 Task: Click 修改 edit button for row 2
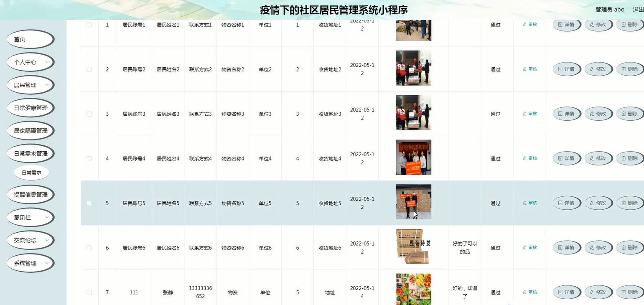click(598, 69)
